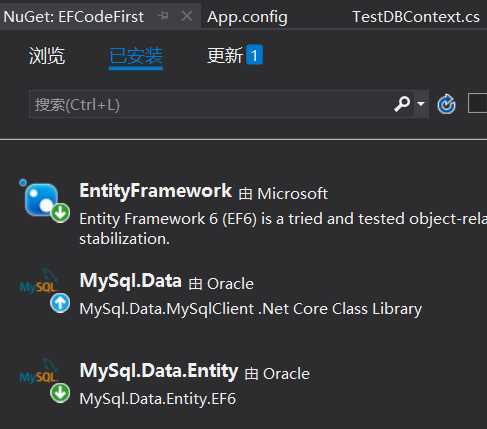The image size is (487, 429).
Task: Click MySql.Data.Entity's green installed badge
Action: pos(60,393)
